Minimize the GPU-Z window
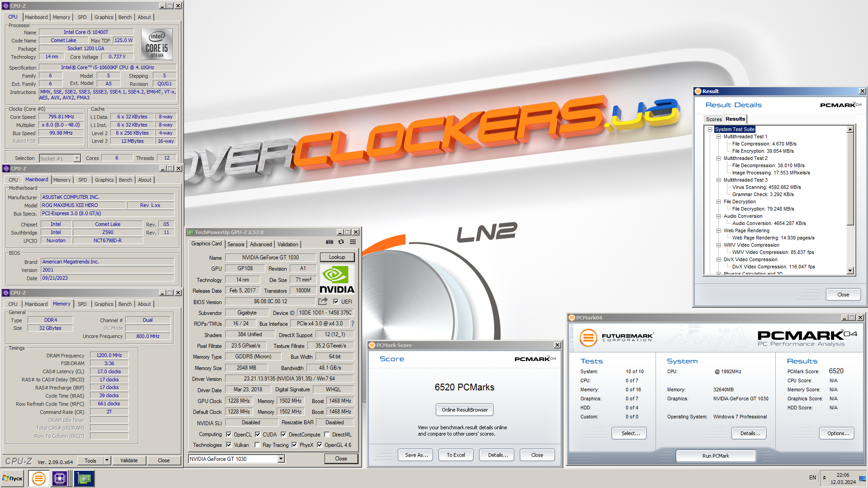868x488 pixels. pyautogui.click(x=340, y=232)
